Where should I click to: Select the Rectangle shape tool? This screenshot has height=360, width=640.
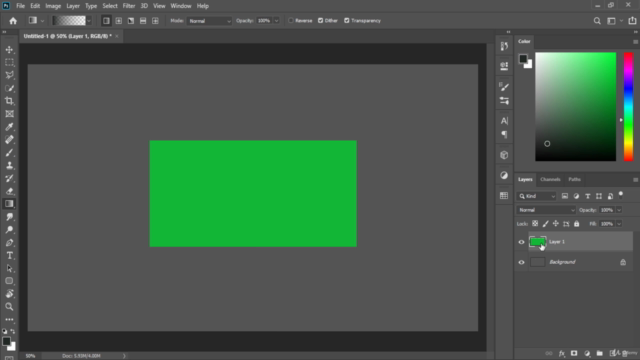click(9, 281)
